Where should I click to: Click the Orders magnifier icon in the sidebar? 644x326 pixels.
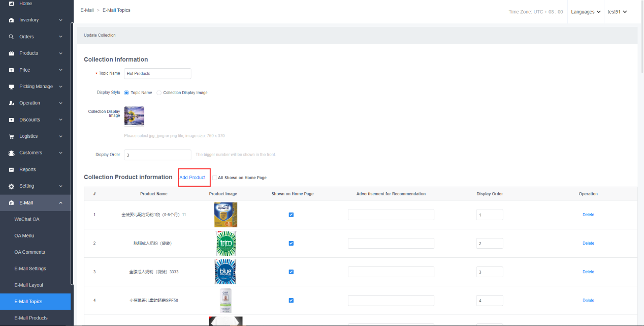pos(11,37)
